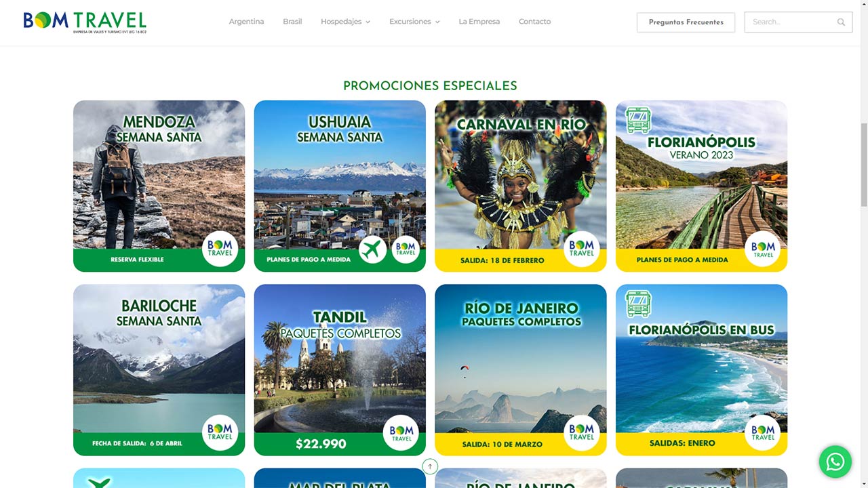The width and height of the screenshot is (868, 488).
Task: Click the page vertical scrollbar thumb
Action: coord(863,165)
